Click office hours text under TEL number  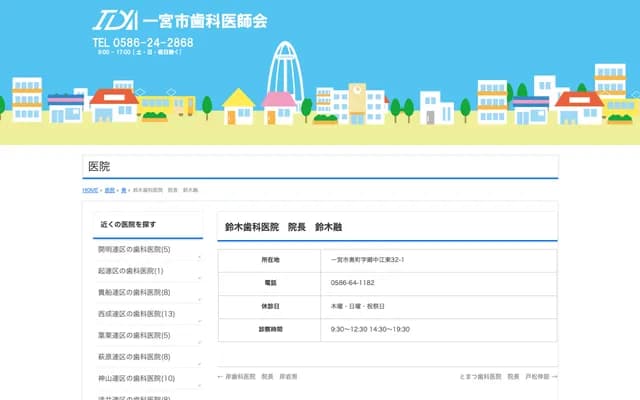[x=139, y=52]
